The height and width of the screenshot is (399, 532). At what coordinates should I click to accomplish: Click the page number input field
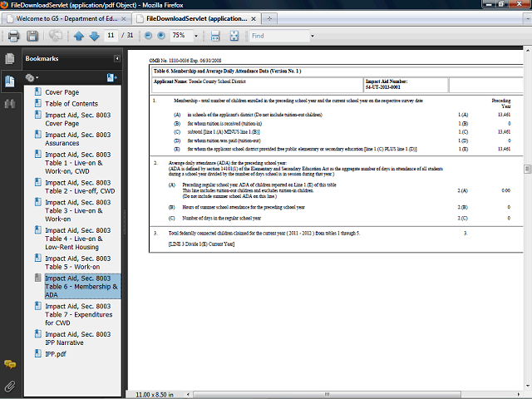click(x=111, y=36)
